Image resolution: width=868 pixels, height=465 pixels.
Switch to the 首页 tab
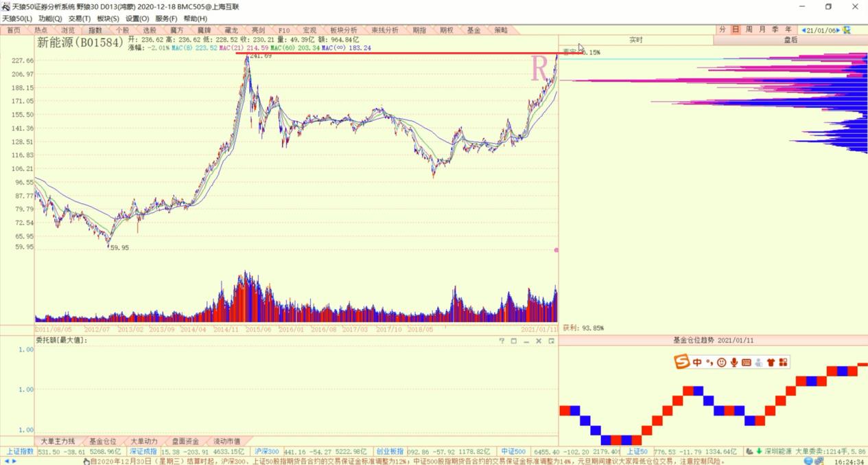coord(14,30)
